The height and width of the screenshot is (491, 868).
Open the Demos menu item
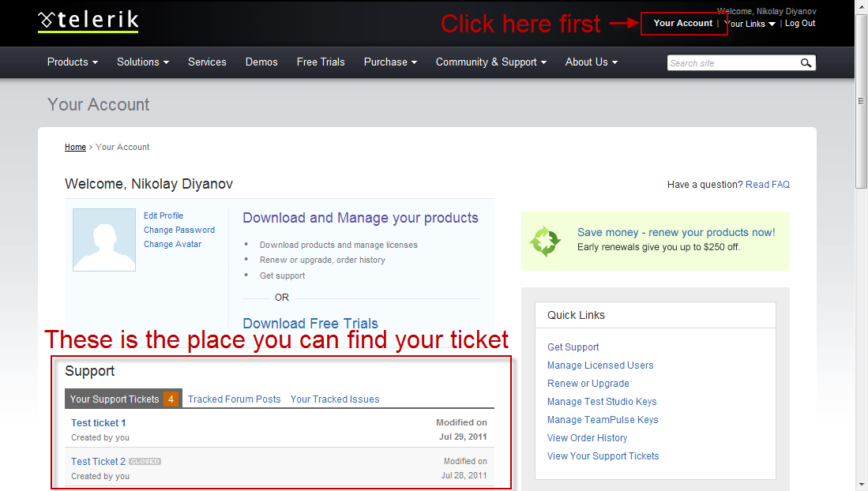pos(261,62)
